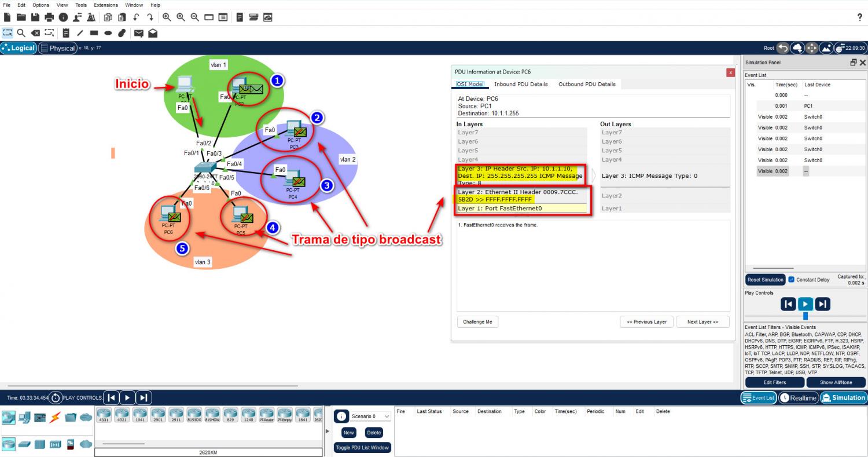Click the Zoom In toolbar icon
Screen dimensions: 868x457
click(167, 17)
